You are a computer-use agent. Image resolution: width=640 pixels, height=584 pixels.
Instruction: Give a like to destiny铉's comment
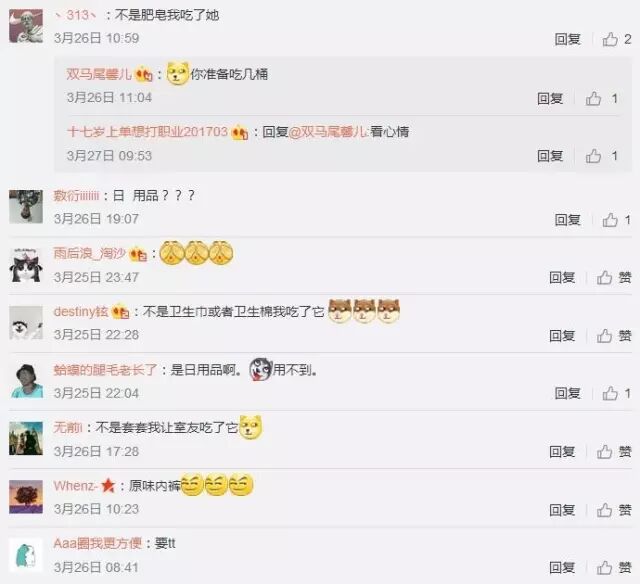pos(605,335)
